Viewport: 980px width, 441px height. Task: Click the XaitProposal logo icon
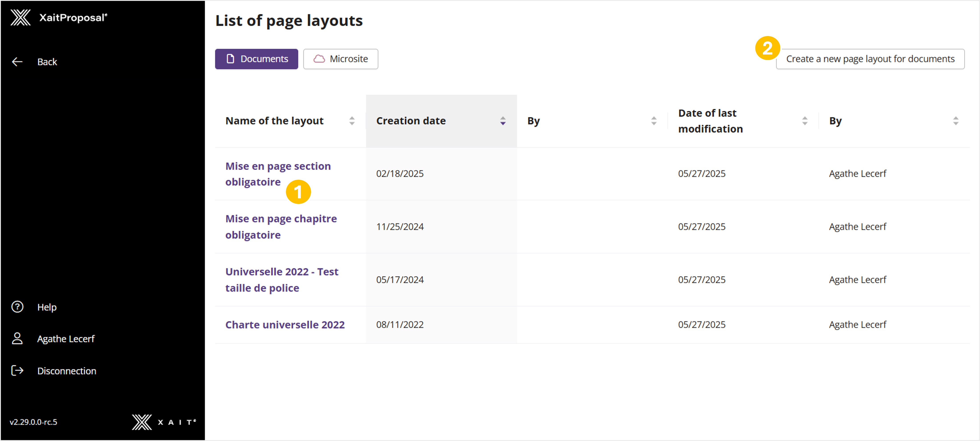tap(20, 18)
